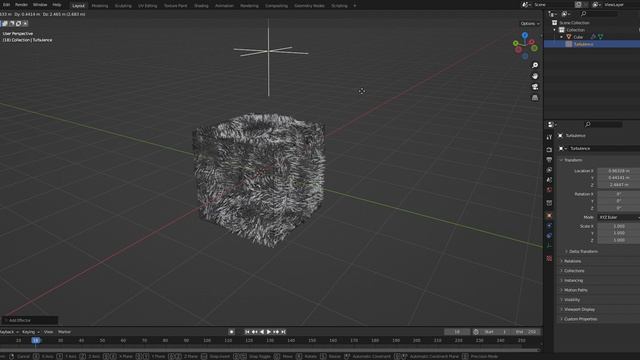The width and height of the screenshot is (640, 360).
Task: Click the Cube green particles icon in outliner
Action: [600, 37]
